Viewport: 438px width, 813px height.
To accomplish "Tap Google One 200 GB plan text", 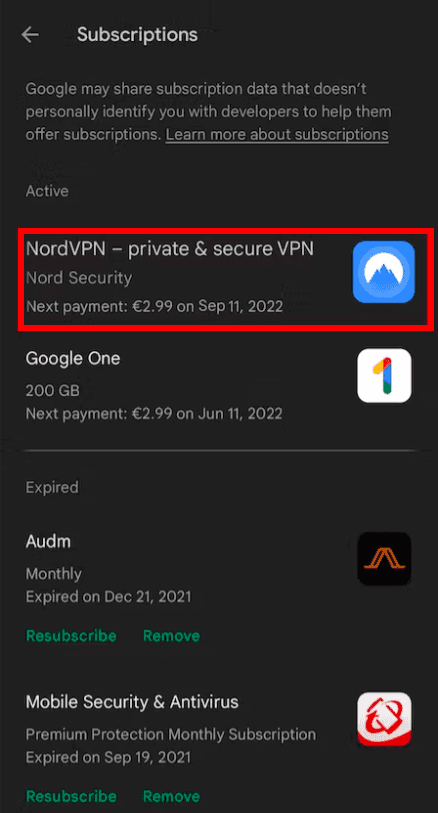I will (52, 390).
